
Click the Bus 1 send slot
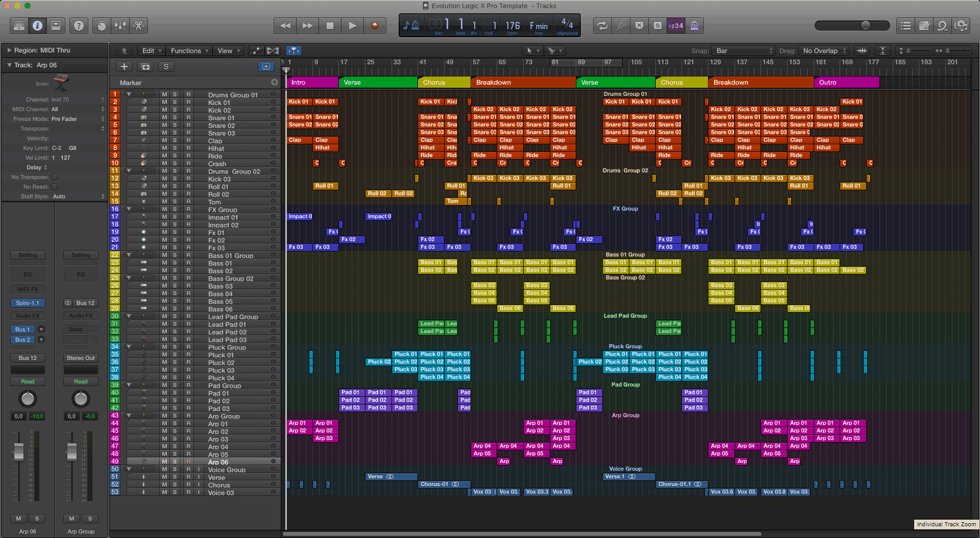point(22,329)
